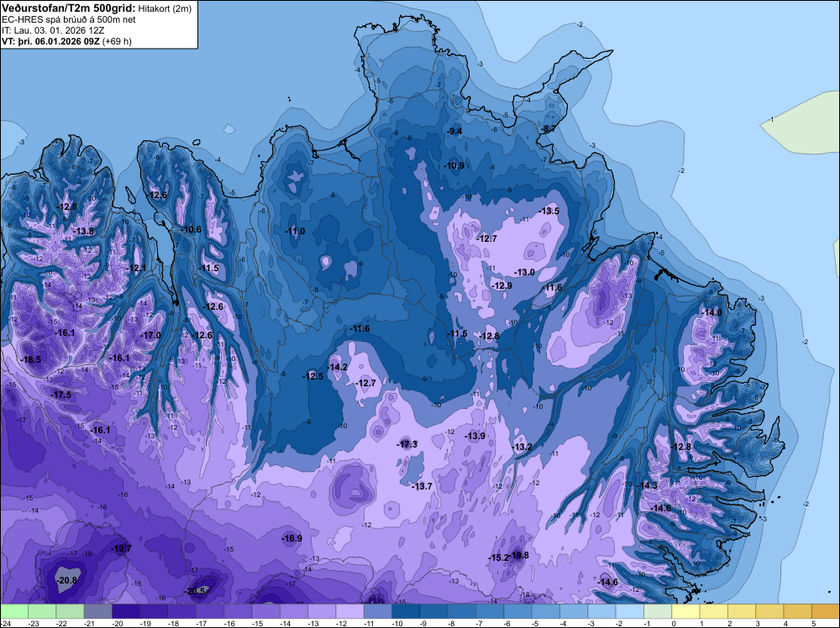Viewport: 840px width, 628px height.
Task: Click the -17.3 temperature value
Action: point(407,444)
